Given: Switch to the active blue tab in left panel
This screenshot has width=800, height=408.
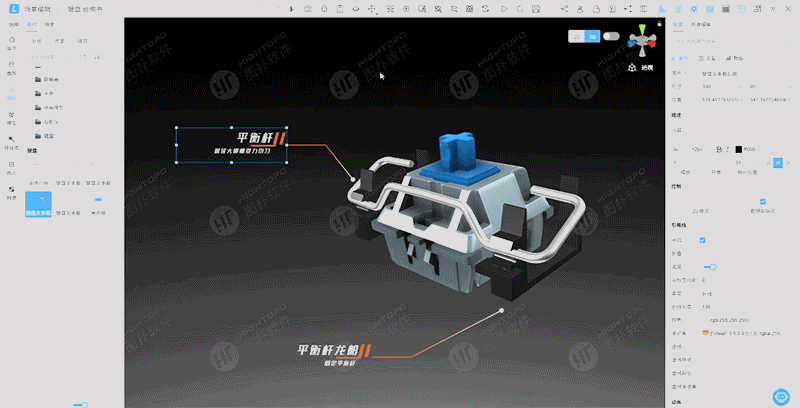Looking at the screenshot, I should 32,24.
